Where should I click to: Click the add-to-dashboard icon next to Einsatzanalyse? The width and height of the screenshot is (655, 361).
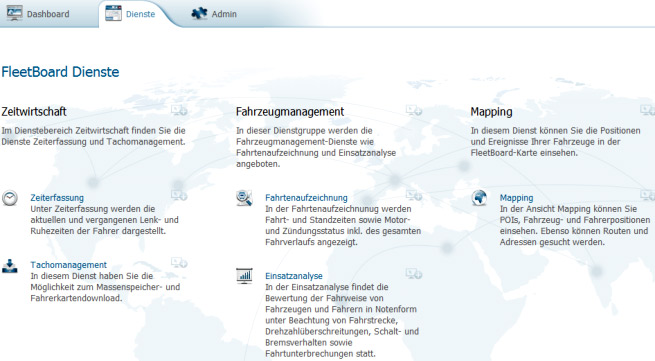[414, 274]
